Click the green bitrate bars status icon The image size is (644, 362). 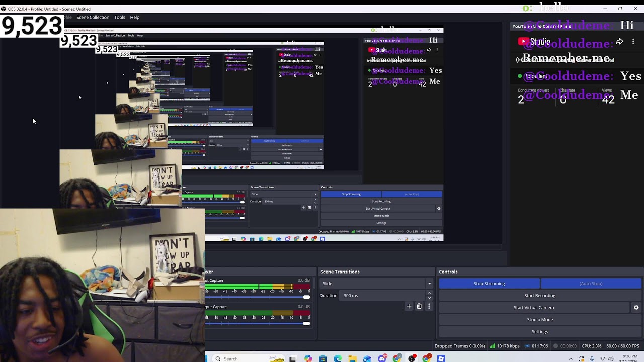pyautogui.click(x=492, y=346)
